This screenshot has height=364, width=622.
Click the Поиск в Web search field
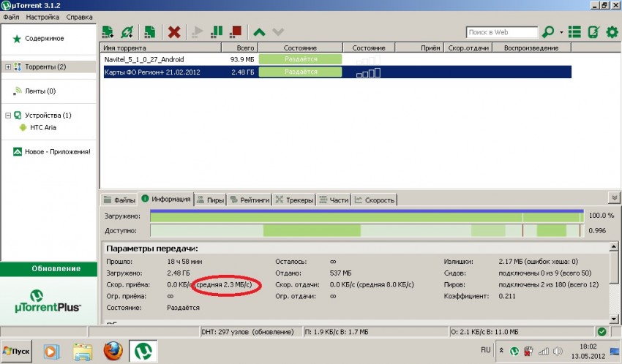pos(501,32)
